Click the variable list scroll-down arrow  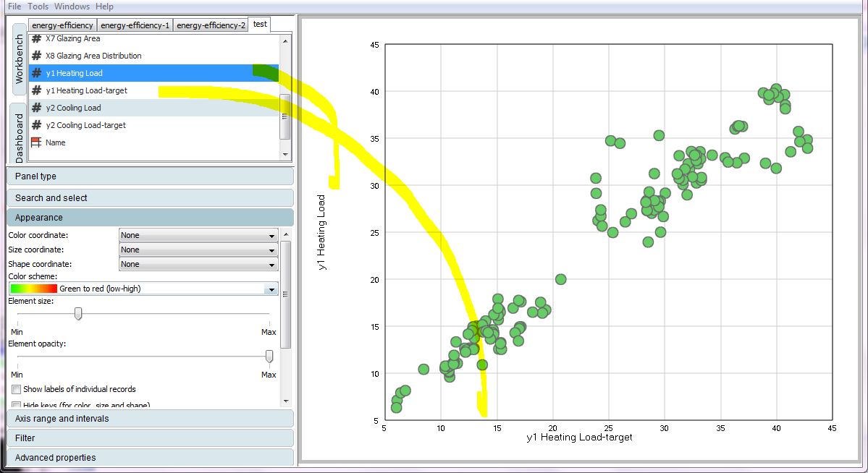point(285,153)
